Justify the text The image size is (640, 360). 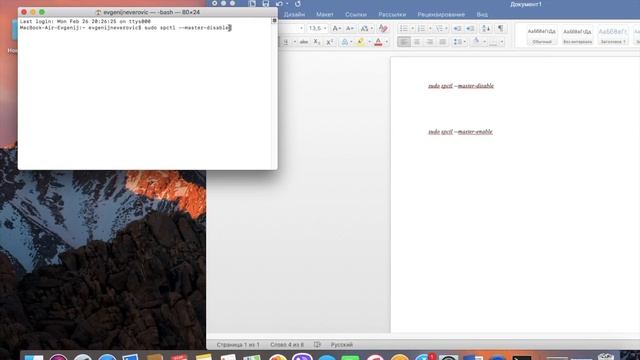click(x=442, y=42)
